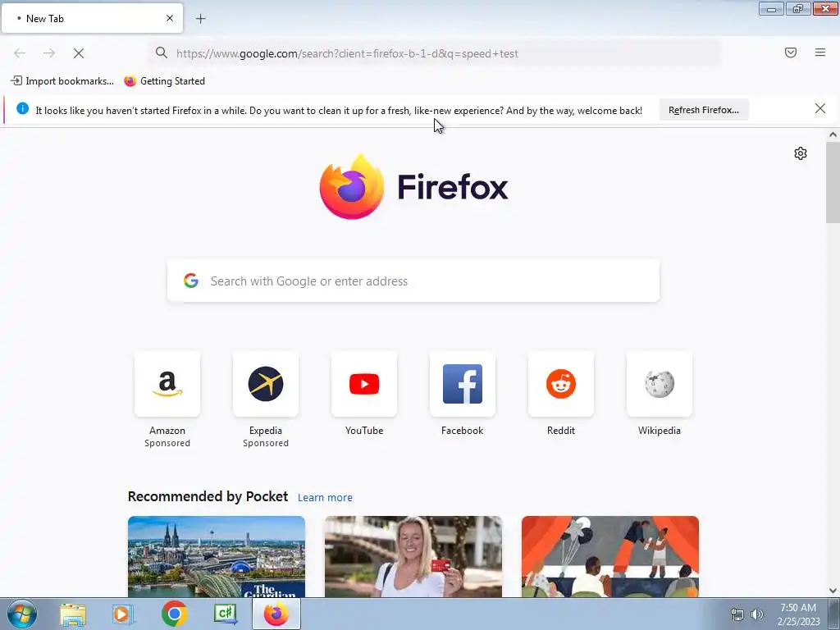Open the Save to Pocket icon
840x630 pixels.
tap(791, 52)
